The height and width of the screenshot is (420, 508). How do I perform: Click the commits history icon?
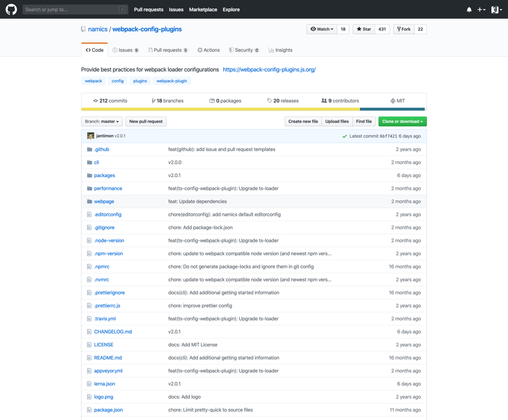96,101
